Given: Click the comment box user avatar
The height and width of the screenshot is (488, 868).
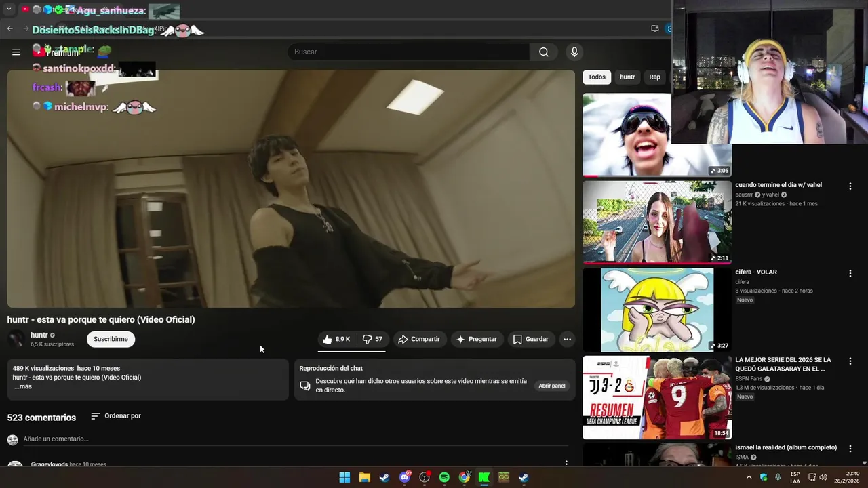Looking at the screenshot, I should click(12, 440).
